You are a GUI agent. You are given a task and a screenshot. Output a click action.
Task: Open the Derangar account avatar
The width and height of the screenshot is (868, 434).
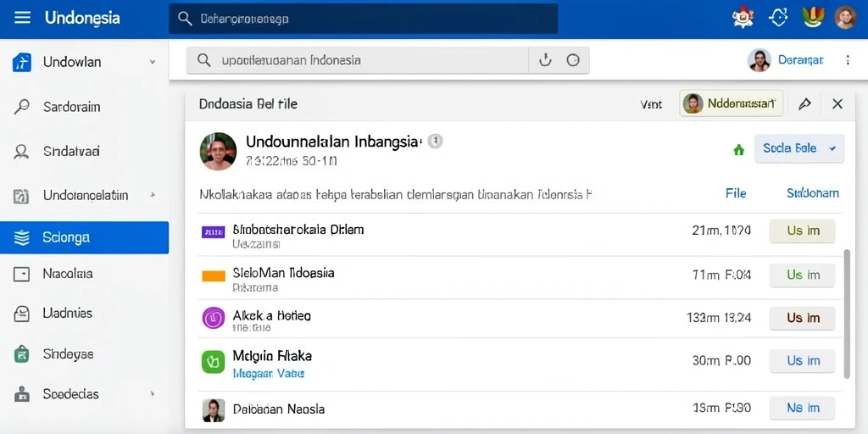coord(759,60)
